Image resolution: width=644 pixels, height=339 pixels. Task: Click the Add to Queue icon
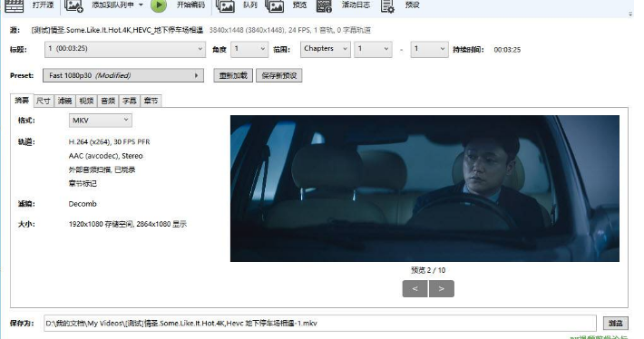74,5
